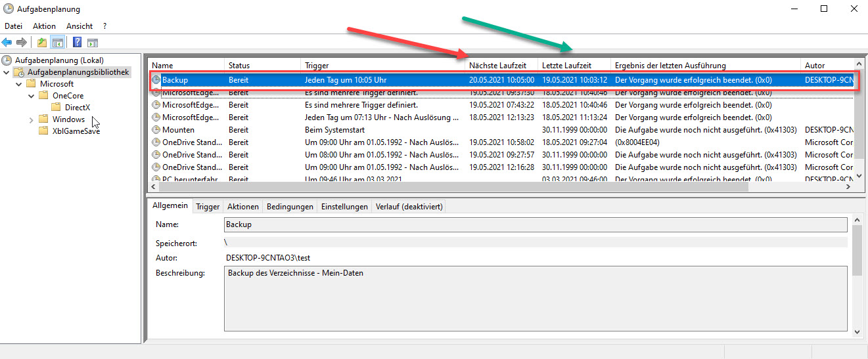Open Help via the blue question mark icon
This screenshot has width=868, height=359.
coord(78,43)
